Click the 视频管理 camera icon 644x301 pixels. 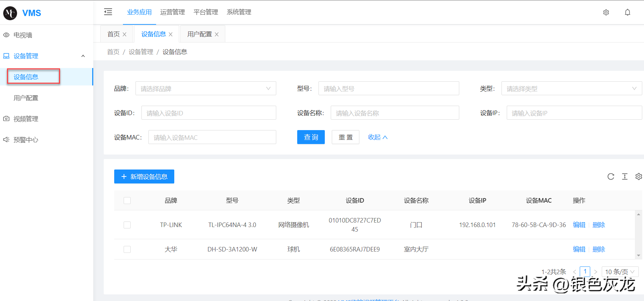[x=6, y=119]
